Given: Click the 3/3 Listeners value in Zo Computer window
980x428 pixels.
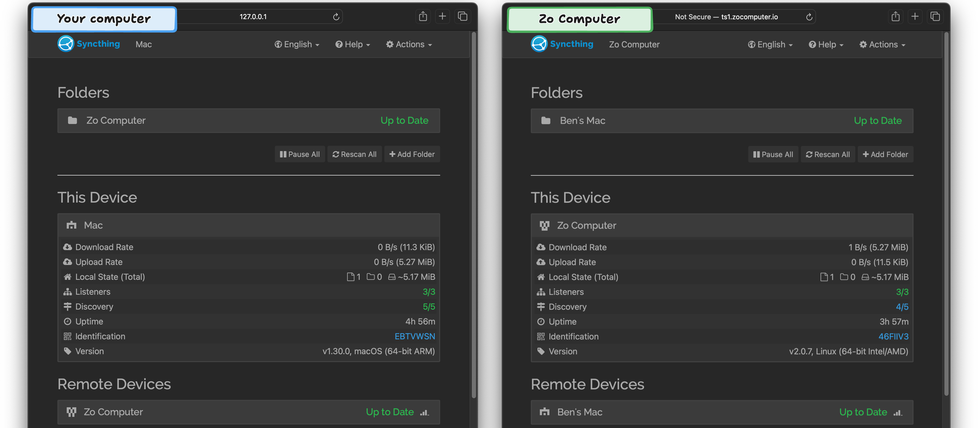Looking at the screenshot, I should 902,292.
